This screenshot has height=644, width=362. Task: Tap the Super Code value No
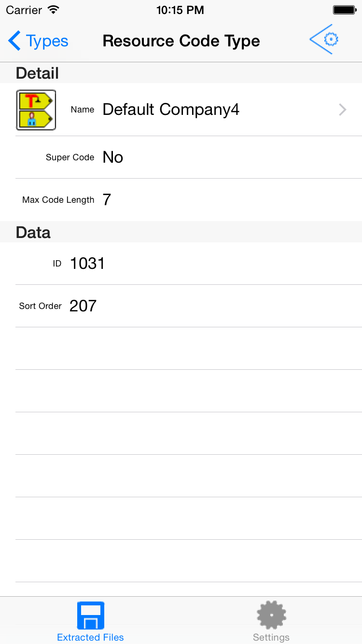(113, 157)
